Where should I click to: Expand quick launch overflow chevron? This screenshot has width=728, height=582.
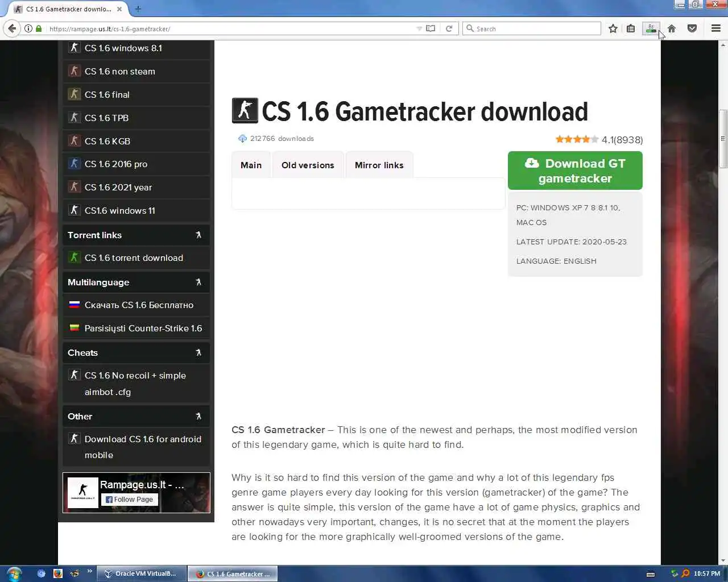click(x=89, y=572)
